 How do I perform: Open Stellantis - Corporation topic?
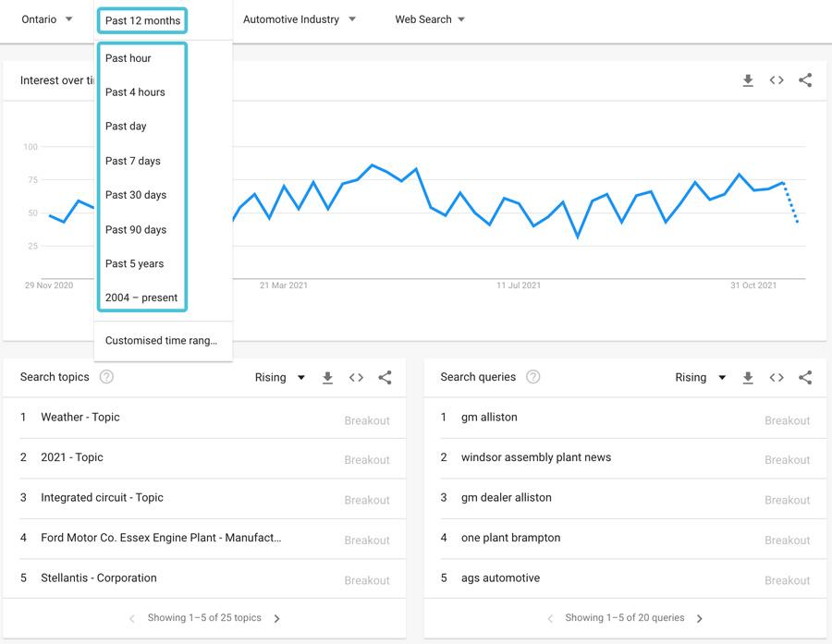(x=99, y=578)
